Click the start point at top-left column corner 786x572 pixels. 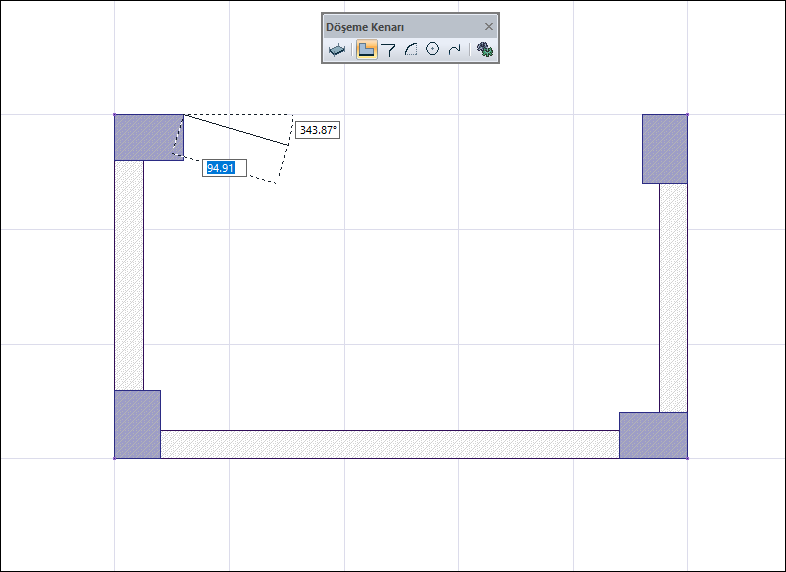184,115
